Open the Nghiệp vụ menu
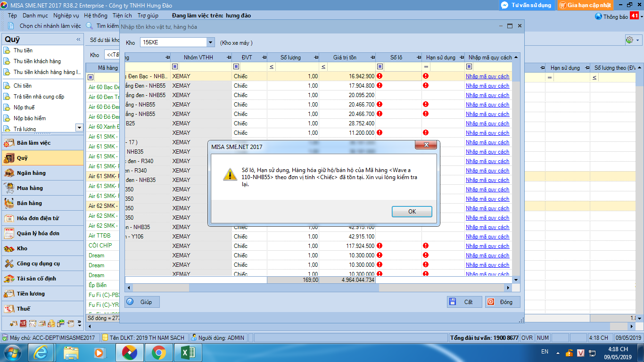This screenshot has width=644, height=362. 66,16
